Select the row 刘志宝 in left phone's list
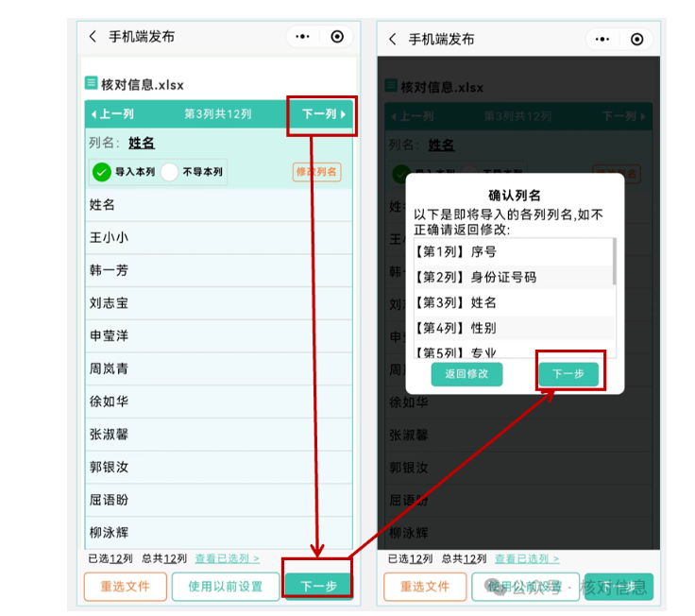The height and width of the screenshot is (616, 695). point(219,303)
